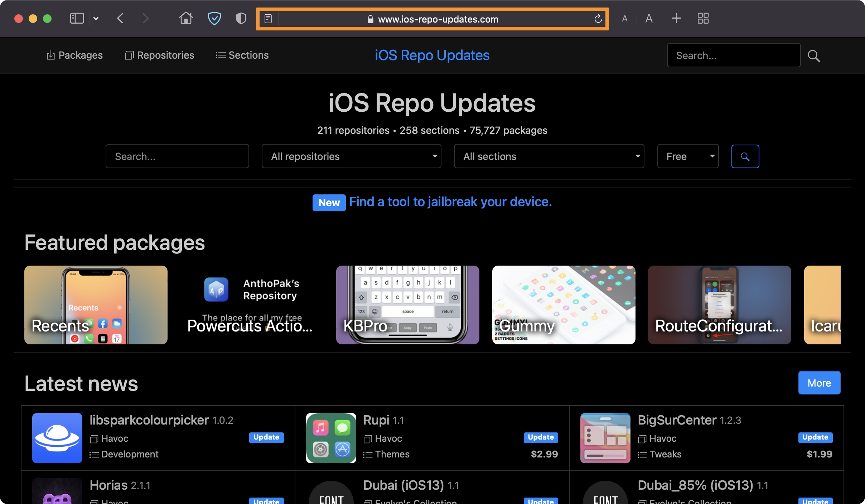
Task: Show Reader view icon in address bar
Action: pos(268,19)
